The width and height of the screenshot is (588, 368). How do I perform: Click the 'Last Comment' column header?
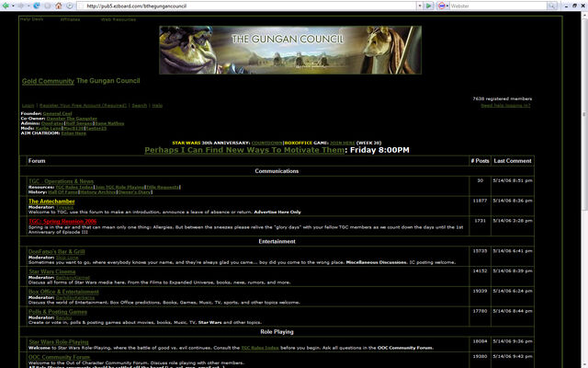pyautogui.click(x=513, y=161)
